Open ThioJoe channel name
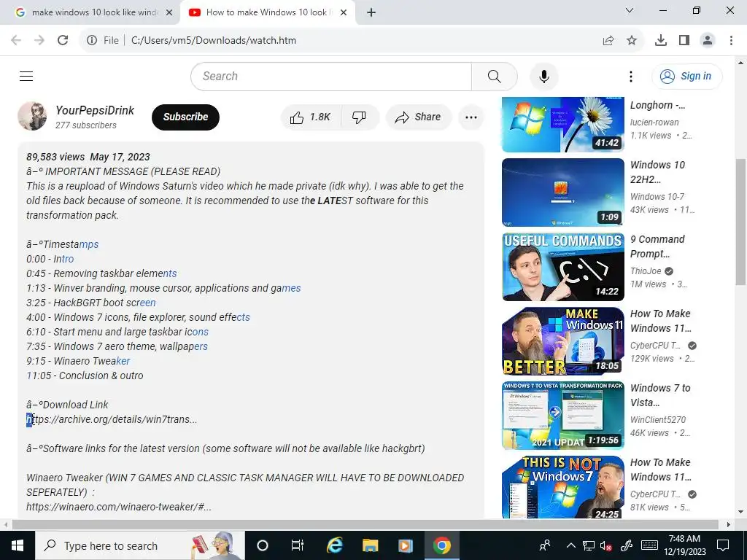Viewport: 747px width, 560px height. click(646, 271)
